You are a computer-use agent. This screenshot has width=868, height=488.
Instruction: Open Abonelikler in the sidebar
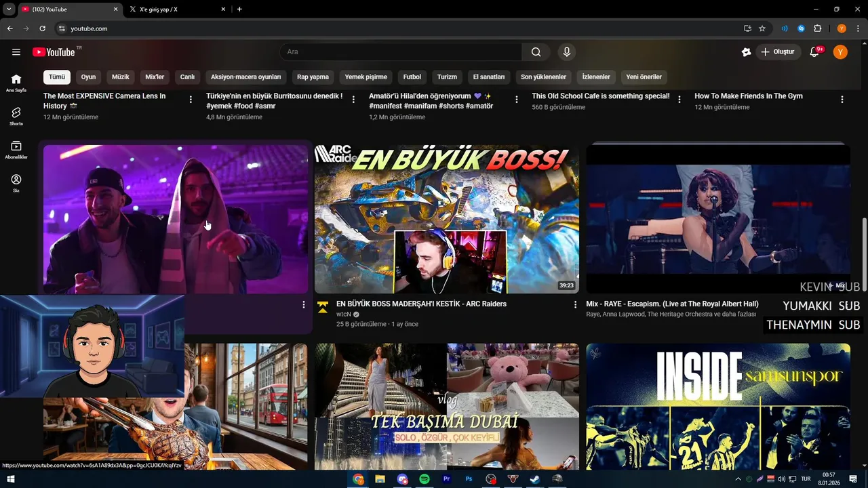(16, 150)
